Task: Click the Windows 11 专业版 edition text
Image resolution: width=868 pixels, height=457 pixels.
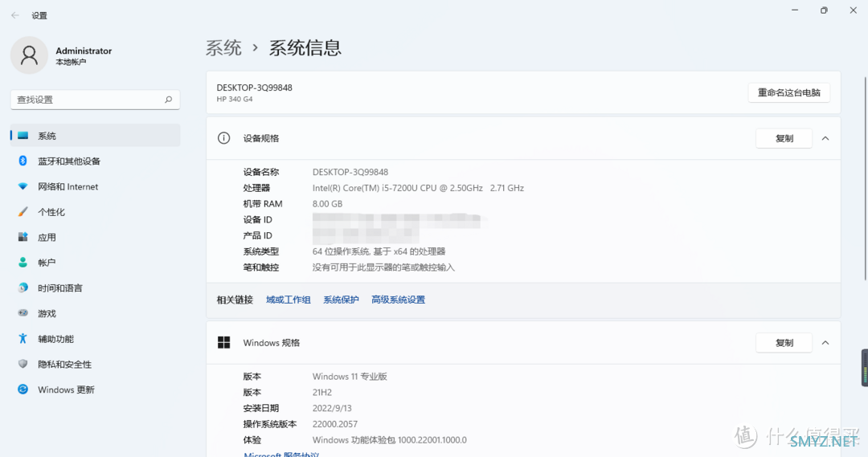Action: coord(350,377)
